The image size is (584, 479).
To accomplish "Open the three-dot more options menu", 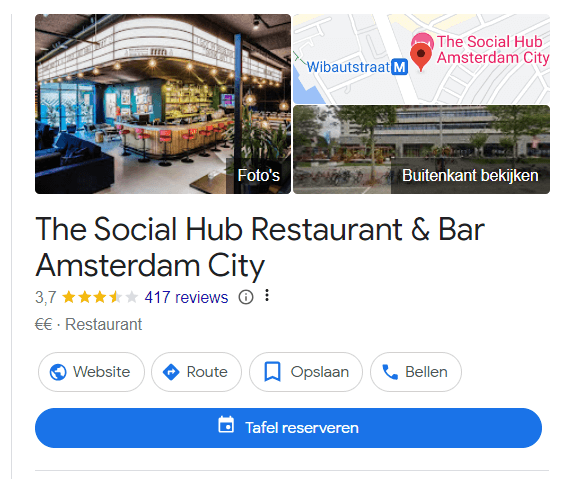I will click(x=267, y=295).
